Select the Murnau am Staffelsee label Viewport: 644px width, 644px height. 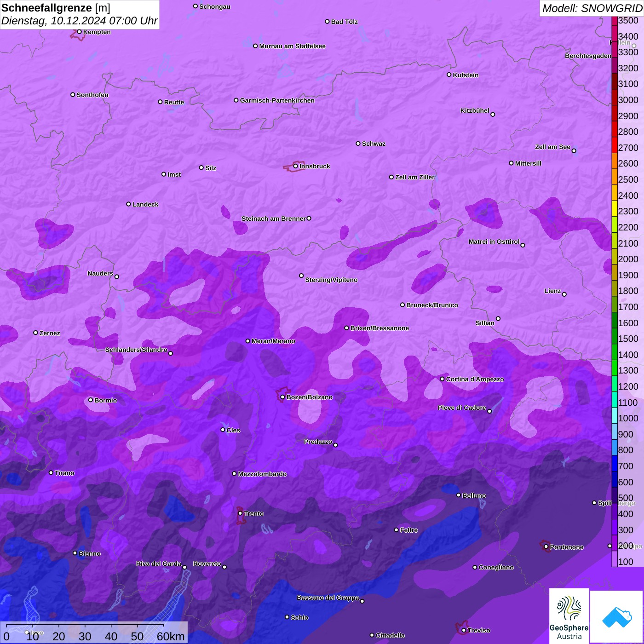[292, 46]
